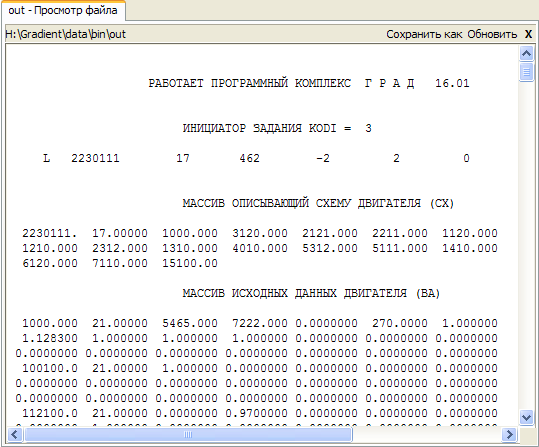Click value '2230111' in L row
539x447 pixels.
click(x=95, y=158)
